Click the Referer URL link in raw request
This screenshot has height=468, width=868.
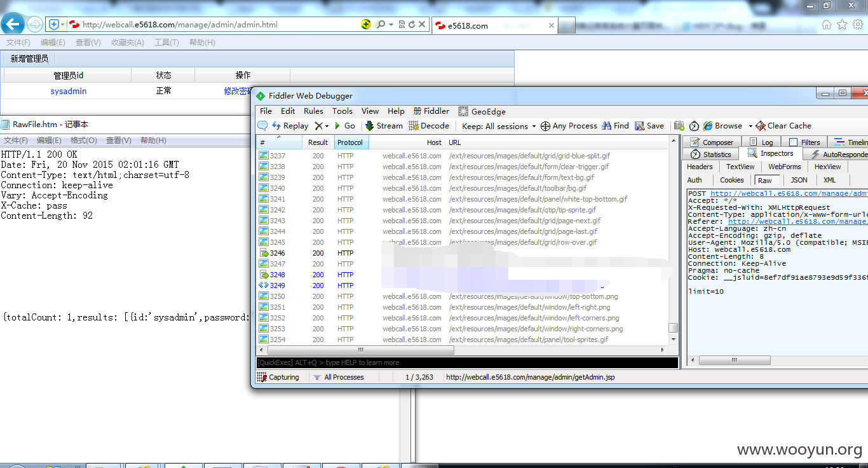tap(797, 221)
